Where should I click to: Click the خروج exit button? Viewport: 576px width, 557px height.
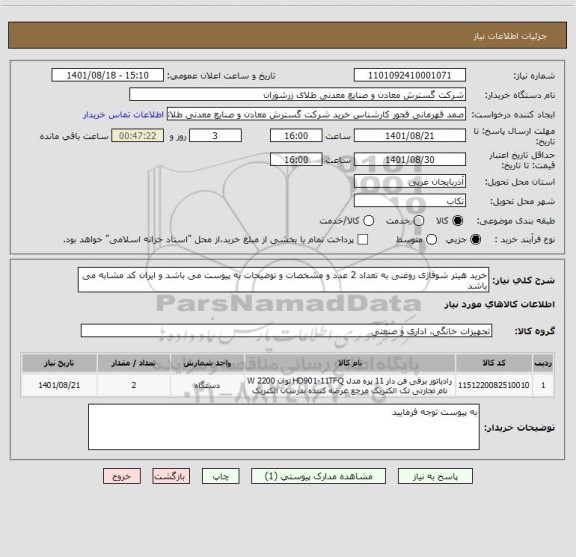click(x=122, y=476)
